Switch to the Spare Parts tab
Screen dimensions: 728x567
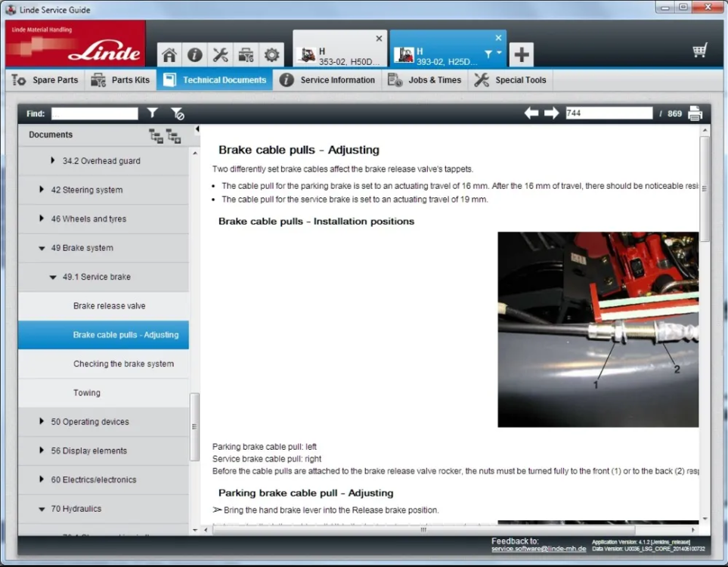pos(45,80)
